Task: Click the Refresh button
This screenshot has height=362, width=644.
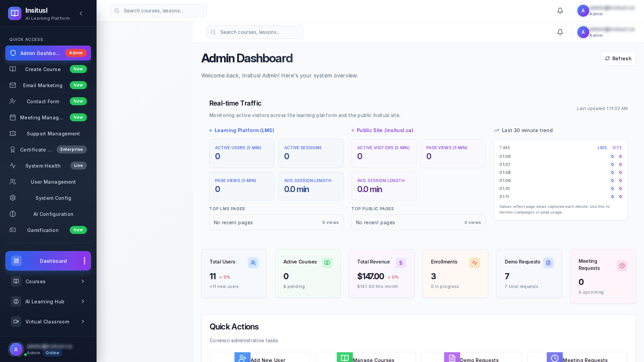Action: coord(618,58)
